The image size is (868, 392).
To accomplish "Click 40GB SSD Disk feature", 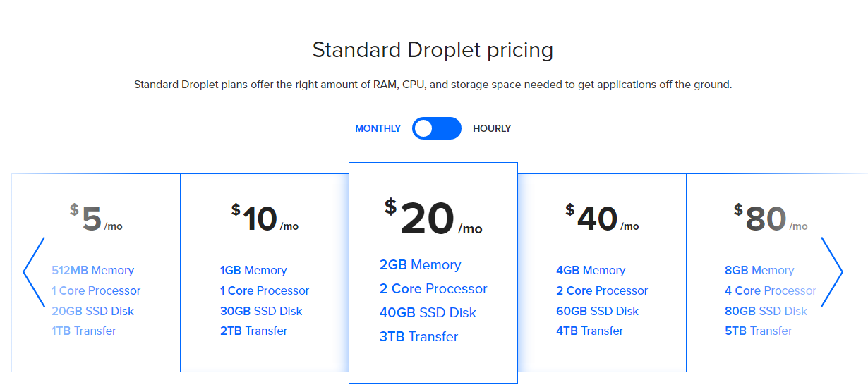I will point(428,312).
